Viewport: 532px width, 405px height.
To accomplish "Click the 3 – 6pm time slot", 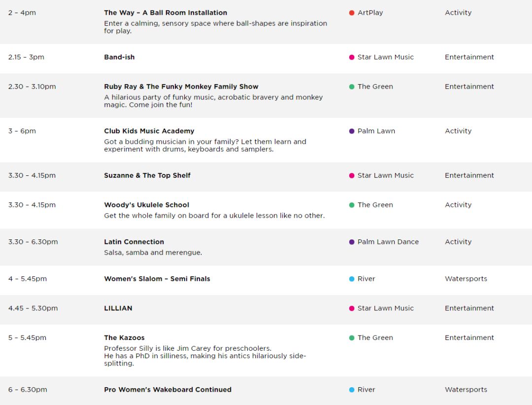I will click(x=22, y=131).
